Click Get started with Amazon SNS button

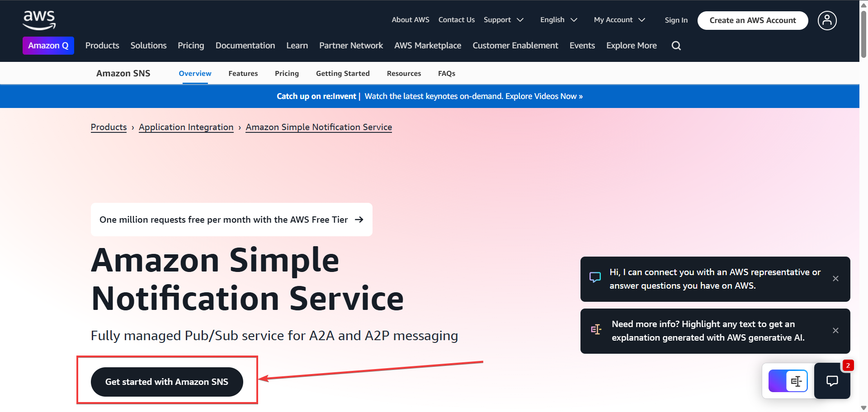(167, 382)
